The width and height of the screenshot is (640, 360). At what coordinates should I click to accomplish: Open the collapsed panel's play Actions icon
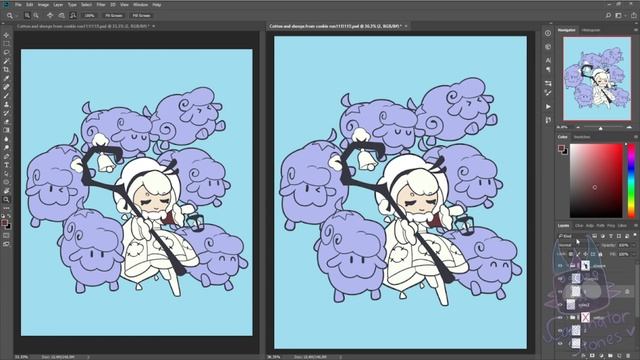pyautogui.click(x=548, y=107)
